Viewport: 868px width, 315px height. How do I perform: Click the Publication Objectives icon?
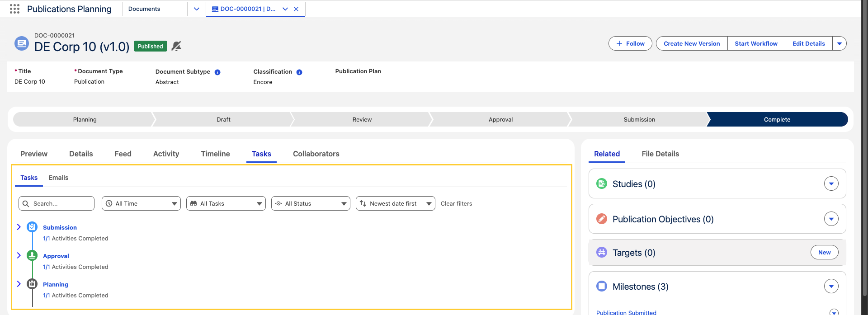[x=602, y=219]
